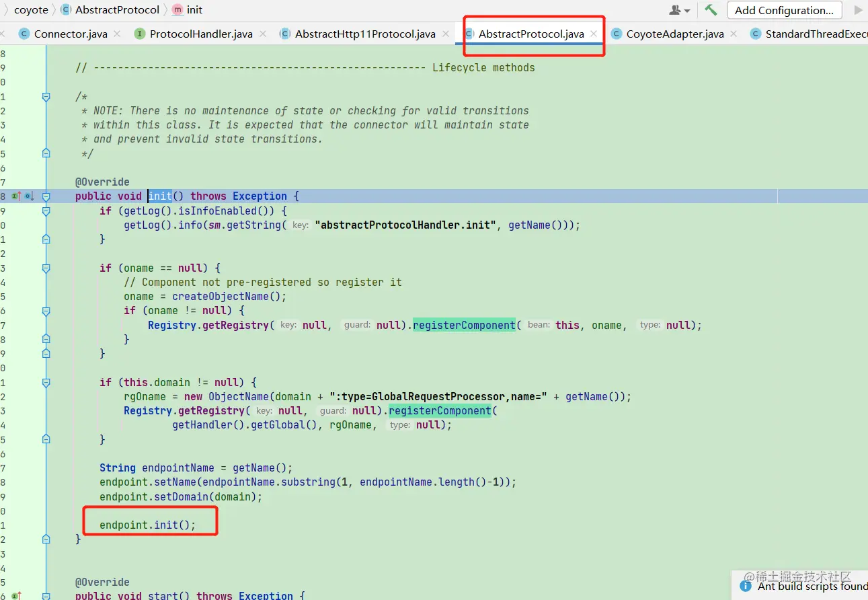Click the public void start() declaration
Image resolution: width=868 pixels, height=600 pixels.
(x=190, y=595)
